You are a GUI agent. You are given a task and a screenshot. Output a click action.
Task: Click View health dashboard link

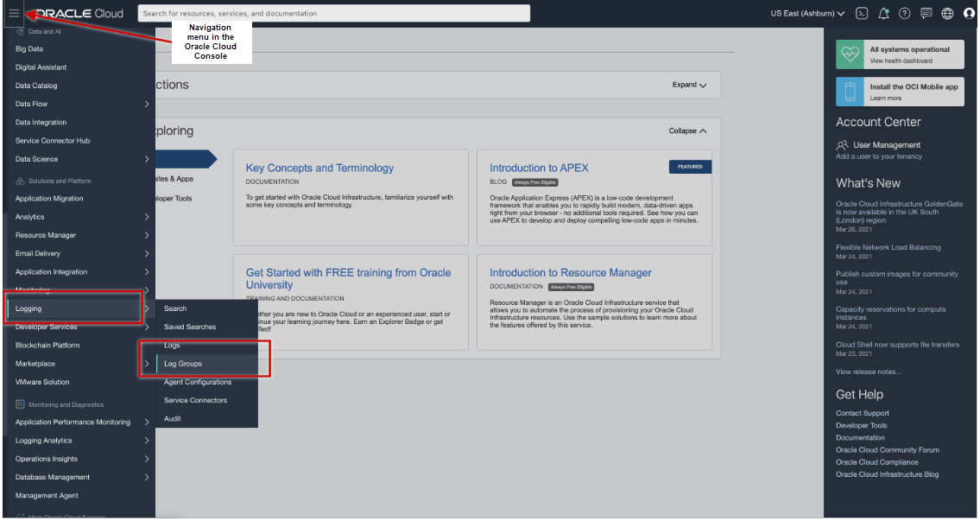(901, 60)
